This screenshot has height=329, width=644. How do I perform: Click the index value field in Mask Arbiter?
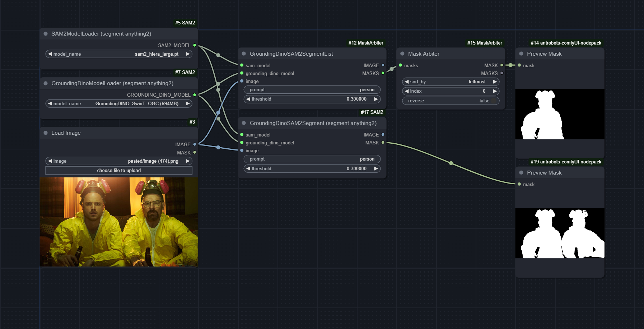click(451, 91)
